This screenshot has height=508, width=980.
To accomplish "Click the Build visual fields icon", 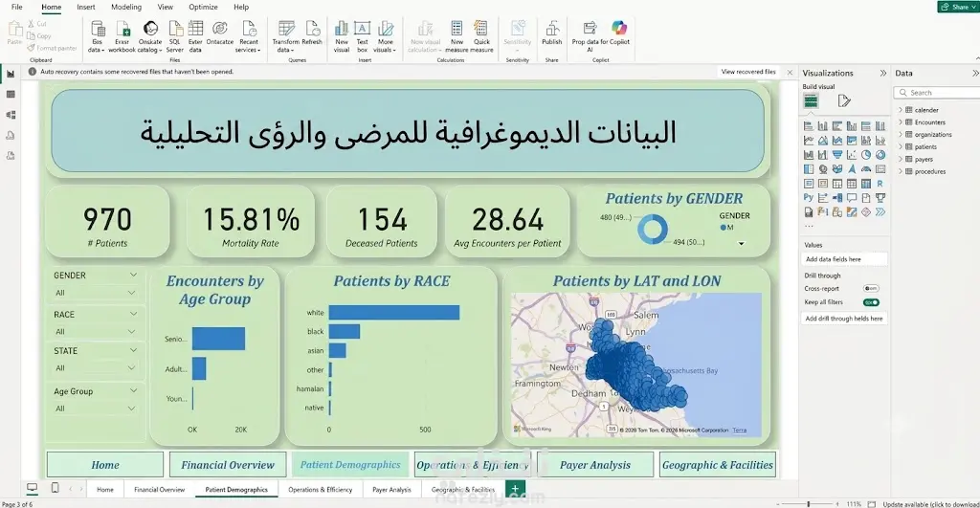I will tap(812, 100).
